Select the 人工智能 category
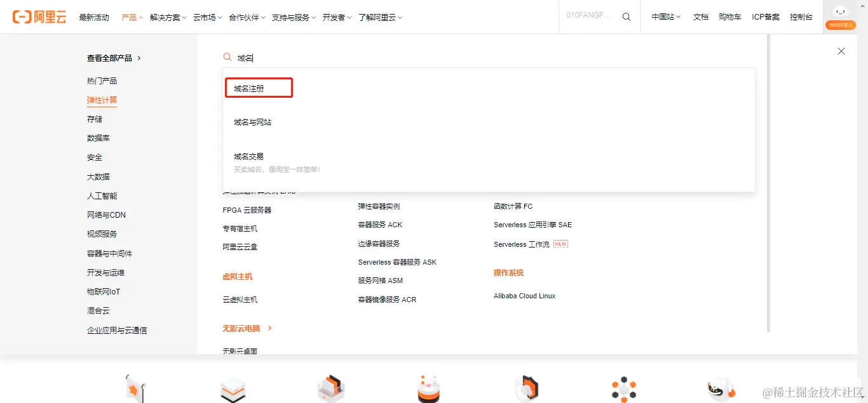This screenshot has width=868, height=403. 102,195
